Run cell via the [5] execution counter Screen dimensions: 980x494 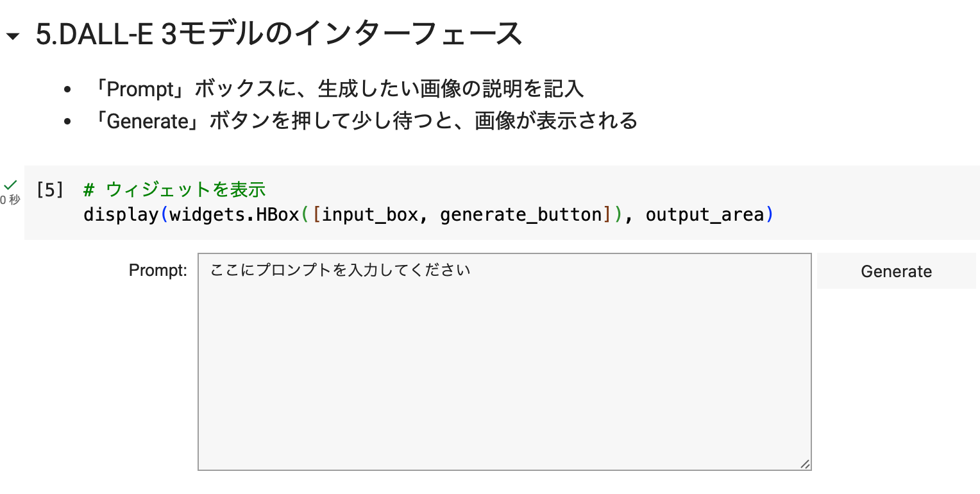50,190
